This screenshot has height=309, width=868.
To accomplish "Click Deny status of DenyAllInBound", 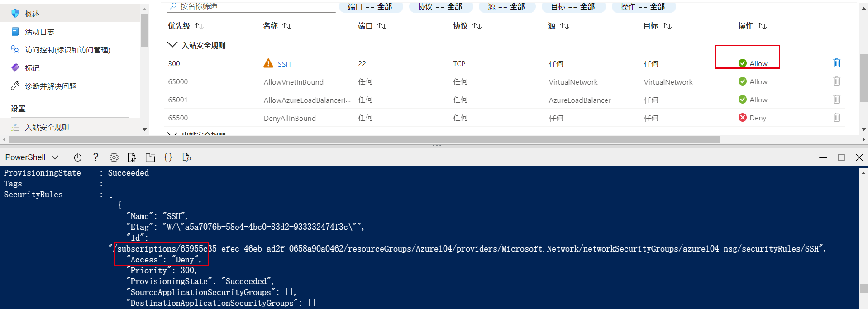I will pos(752,118).
